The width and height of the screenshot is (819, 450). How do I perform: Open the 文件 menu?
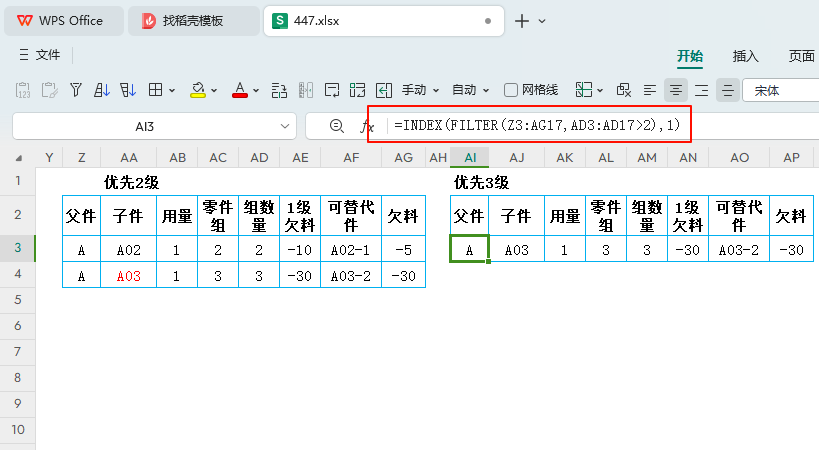[x=40, y=54]
